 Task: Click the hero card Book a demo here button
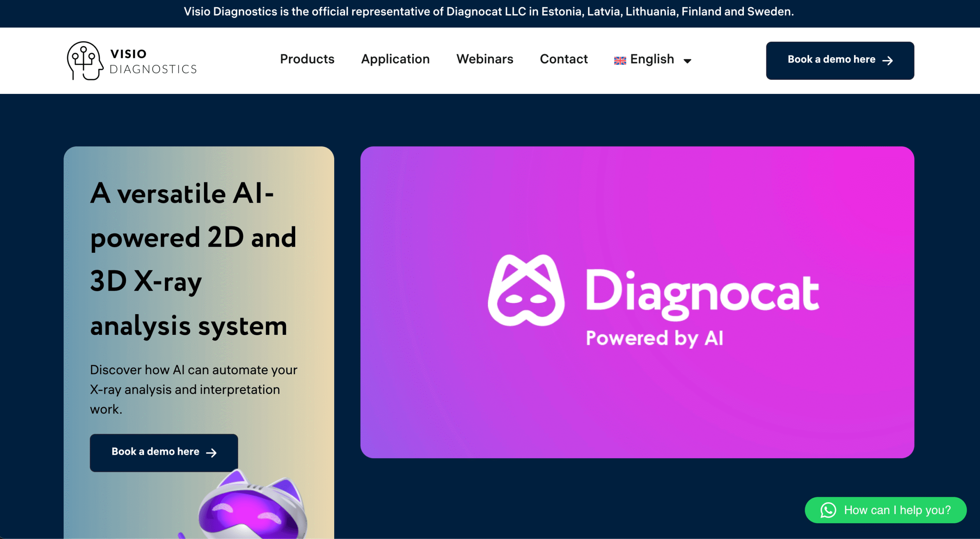click(x=164, y=452)
